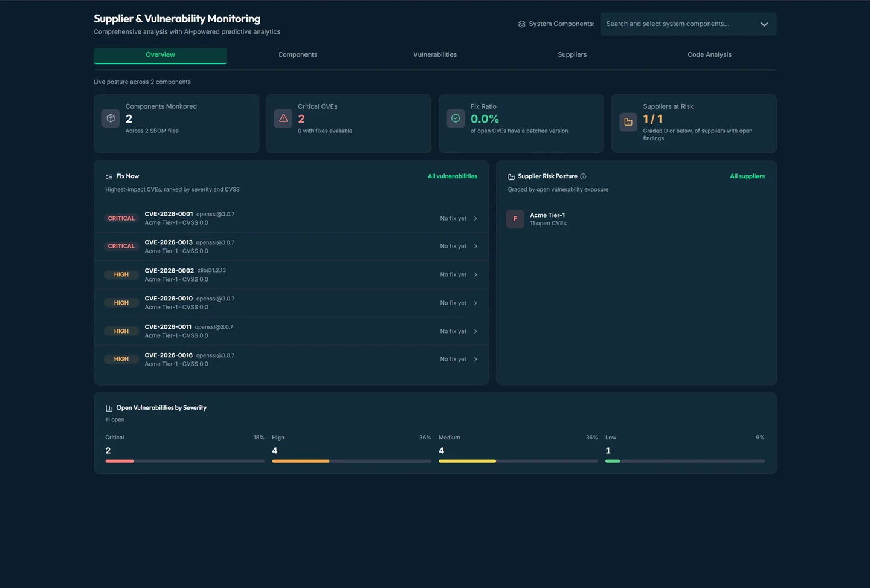870x588 pixels.
Task: Click the factory icon beside Supplier Risk Posture
Action: pyautogui.click(x=511, y=176)
